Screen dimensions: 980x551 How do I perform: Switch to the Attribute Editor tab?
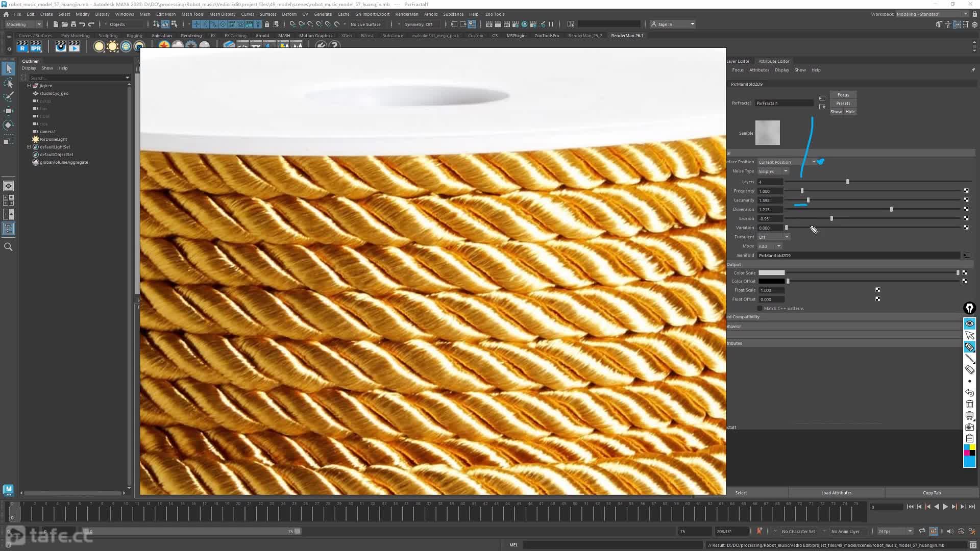[x=774, y=61]
